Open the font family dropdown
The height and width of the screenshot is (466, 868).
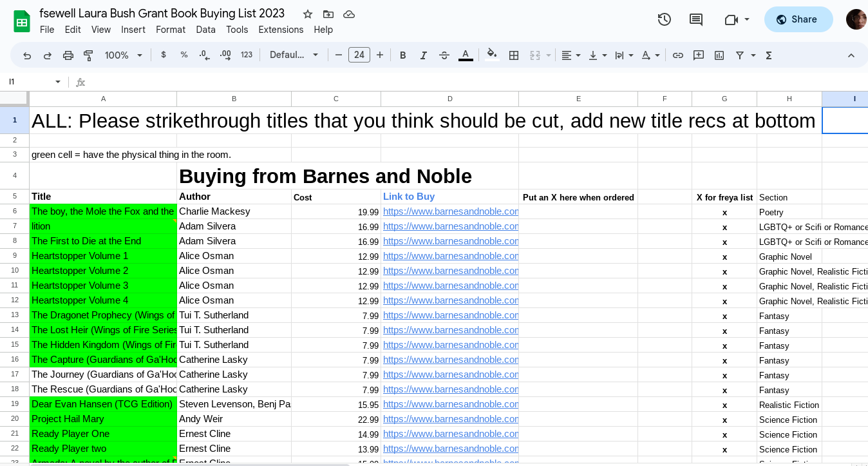tap(294, 55)
